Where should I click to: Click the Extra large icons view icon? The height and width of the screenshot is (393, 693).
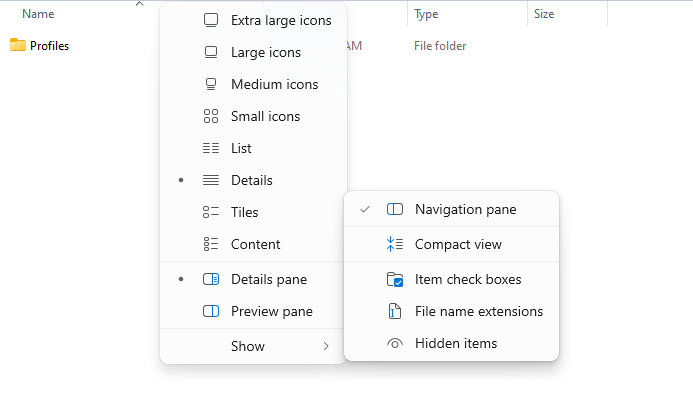click(x=211, y=20)
